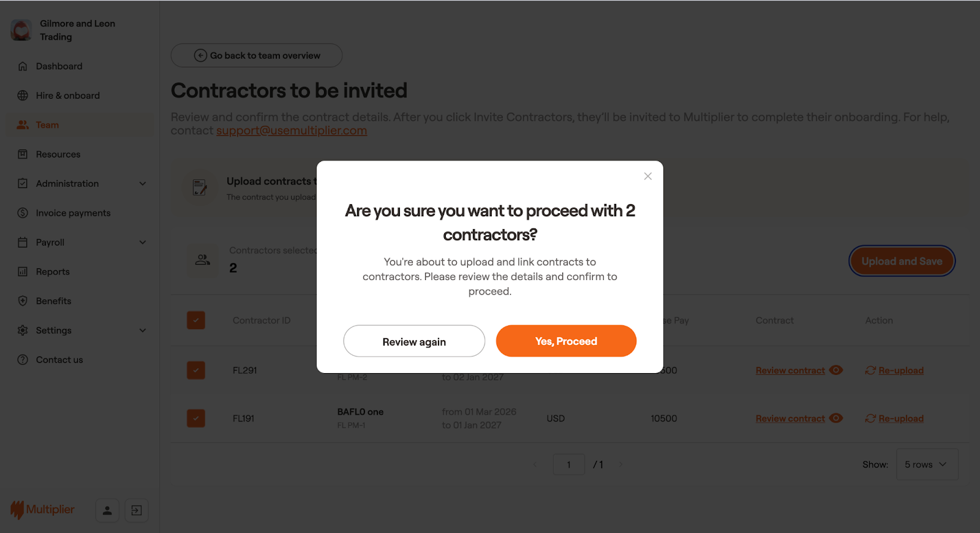Uncheck the FL291 contractor checkbox

pyautogui.click(x=196, y=370)
